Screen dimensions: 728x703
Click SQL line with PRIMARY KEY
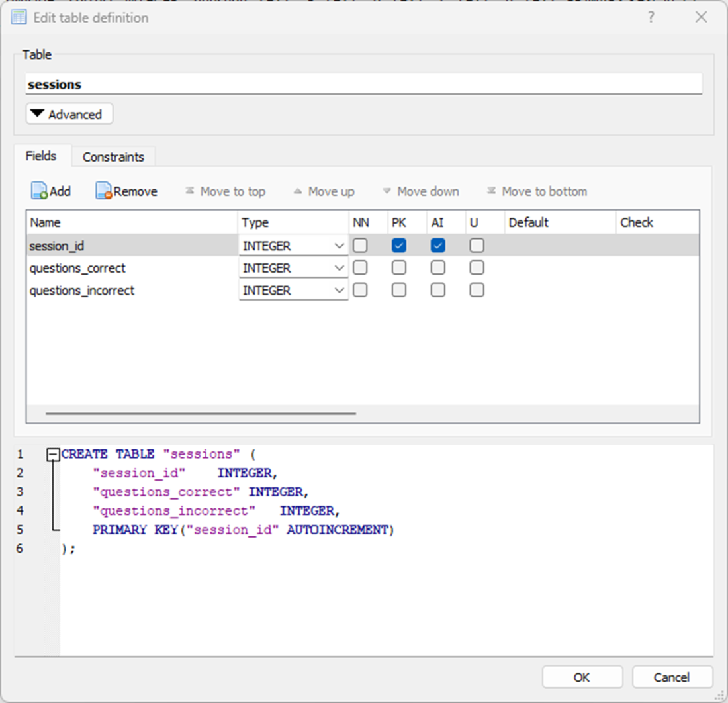(244, 530)
